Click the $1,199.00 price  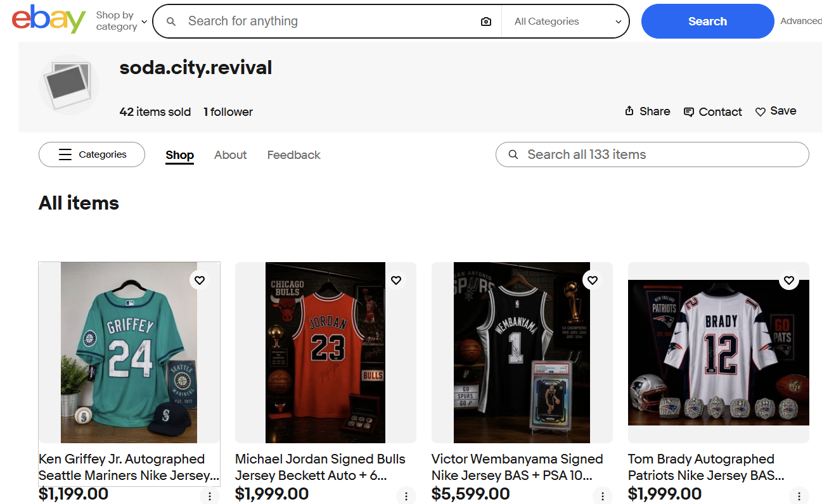point(74,495)
